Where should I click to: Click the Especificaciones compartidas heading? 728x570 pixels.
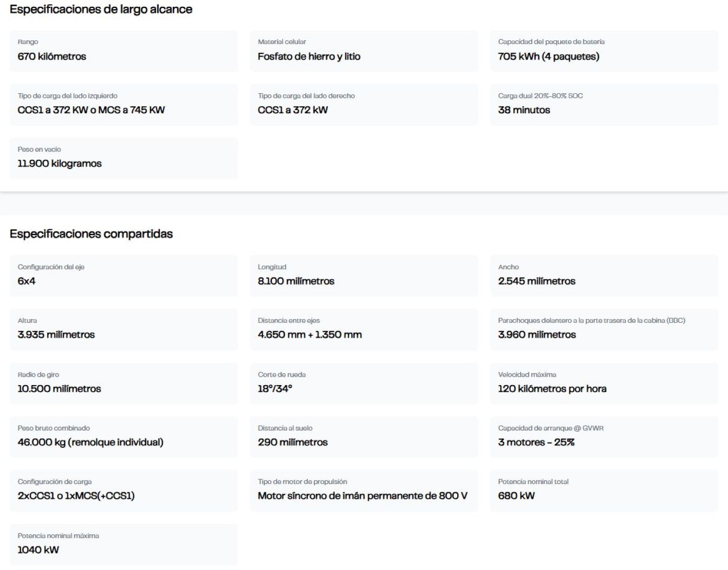point(91,234)
